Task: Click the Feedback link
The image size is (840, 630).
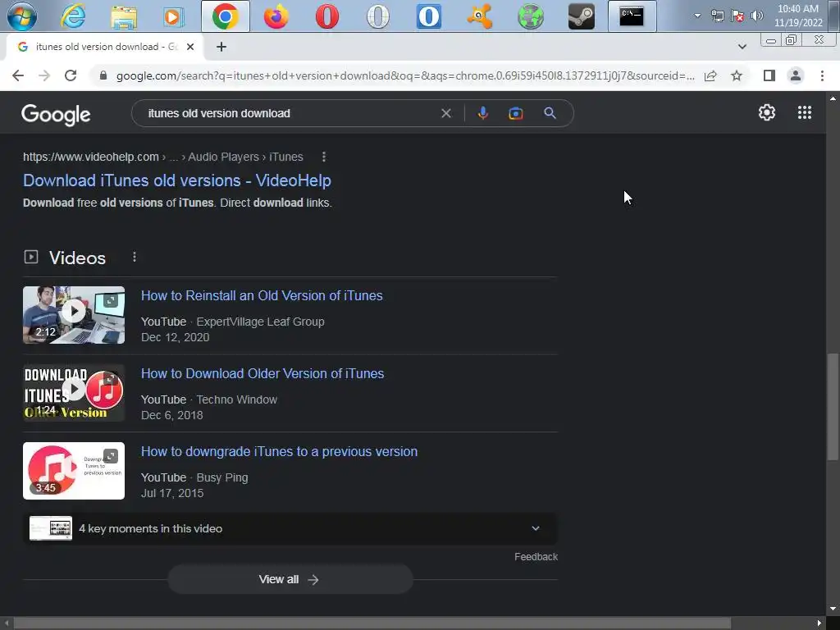Action: pos(536,557)
